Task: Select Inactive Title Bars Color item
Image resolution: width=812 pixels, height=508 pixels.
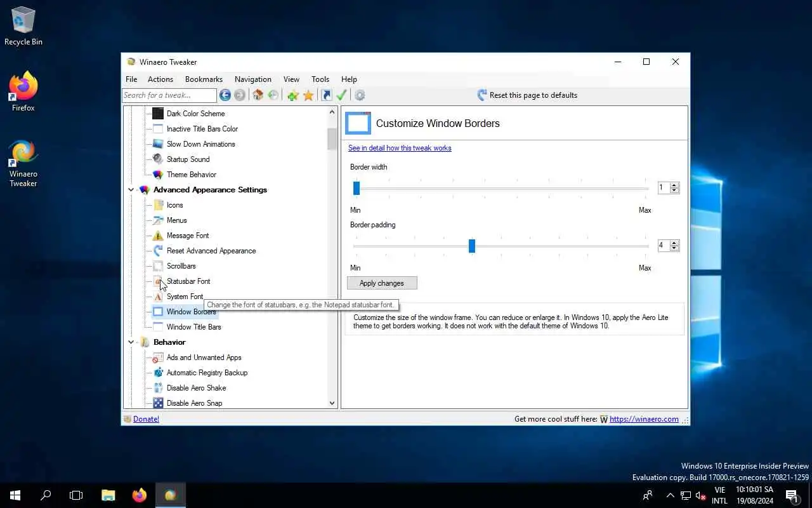Action: coord(202,129)
